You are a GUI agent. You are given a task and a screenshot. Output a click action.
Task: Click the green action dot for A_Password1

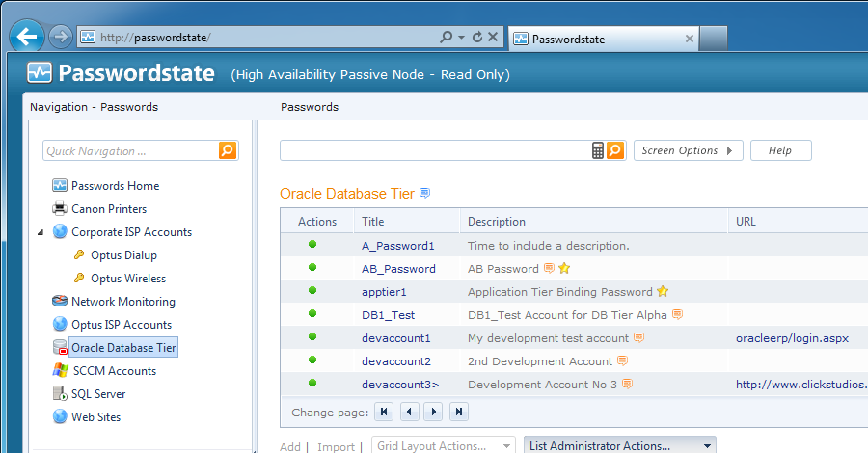[312, 244]
